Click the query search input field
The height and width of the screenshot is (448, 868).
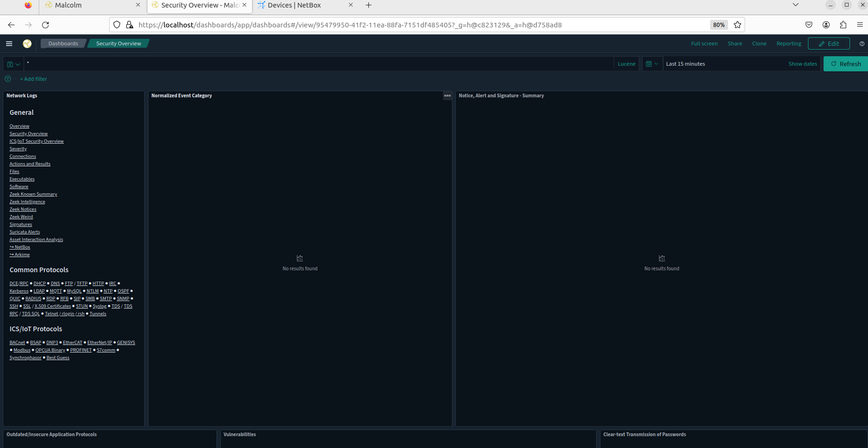coord(317,64)
